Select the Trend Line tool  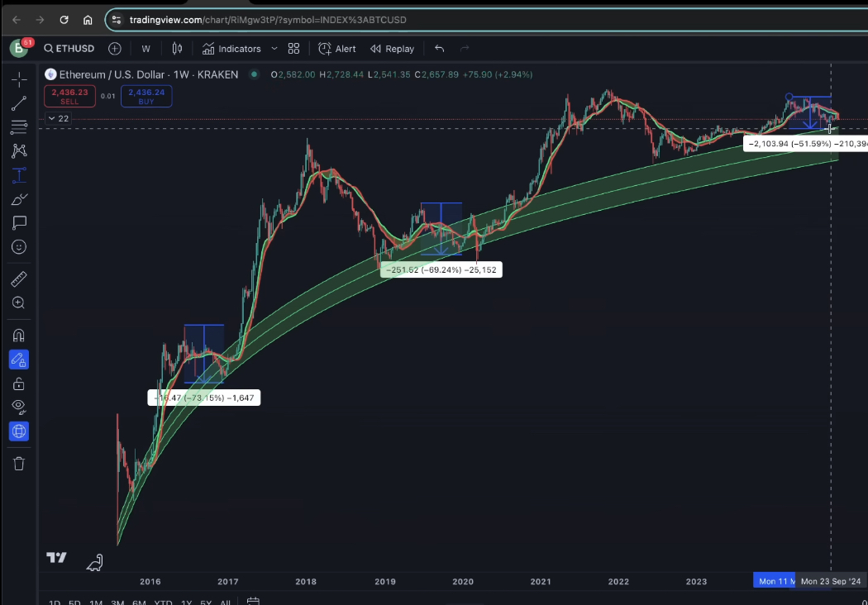18,103
